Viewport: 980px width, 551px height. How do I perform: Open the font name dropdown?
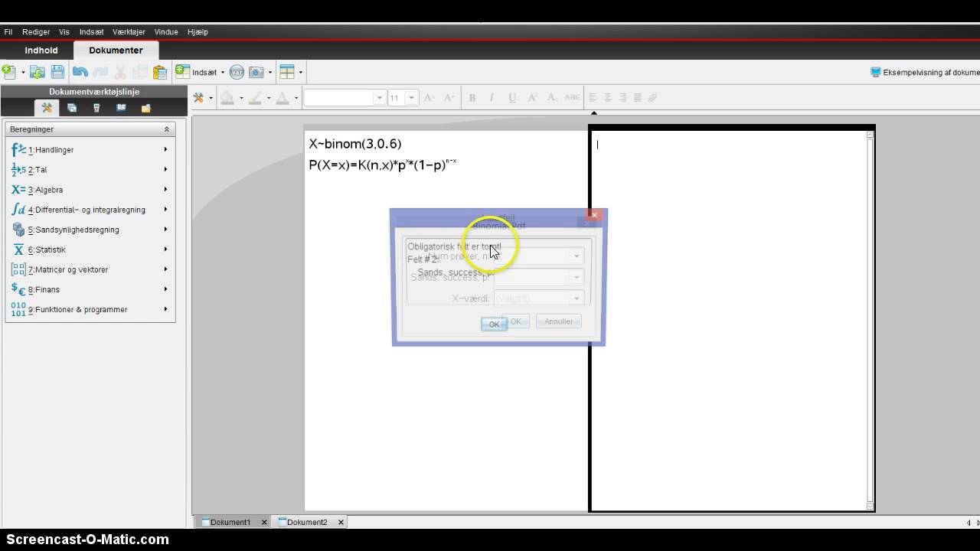(379, 98)
